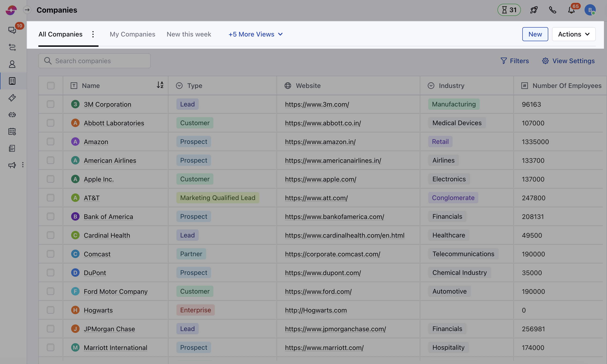Launch the chatbot icon in the sidebar
Viewport: 607px width, 364px height.
pyautogui.click(x=12, y=115)
